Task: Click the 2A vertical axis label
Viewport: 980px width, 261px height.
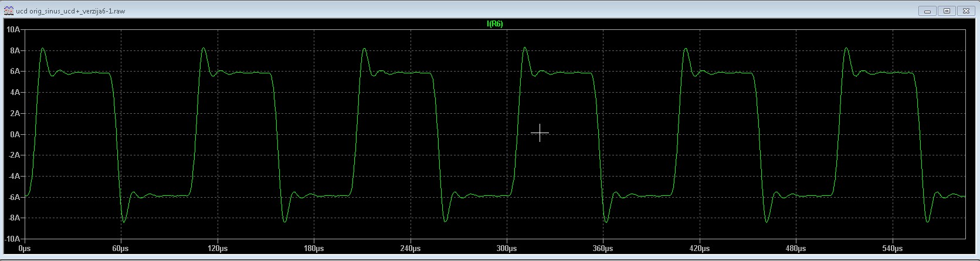Action: click(x=15, y=113)
